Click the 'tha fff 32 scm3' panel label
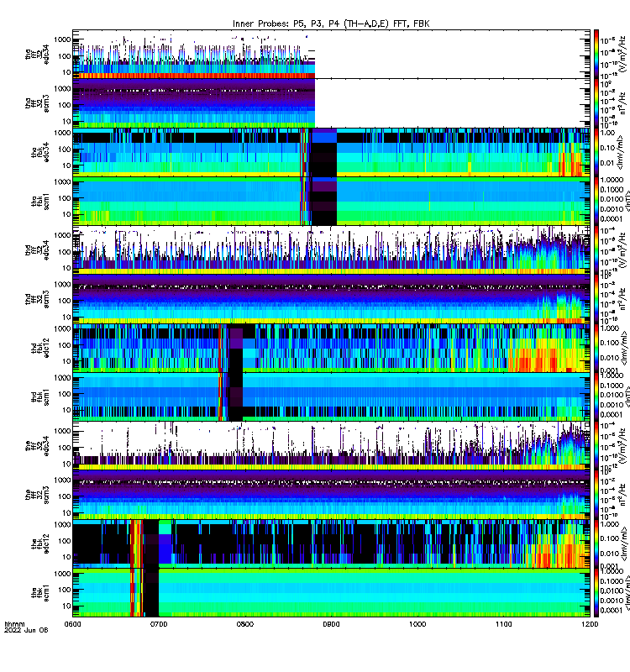630x672 pixels. coord(37,103)
